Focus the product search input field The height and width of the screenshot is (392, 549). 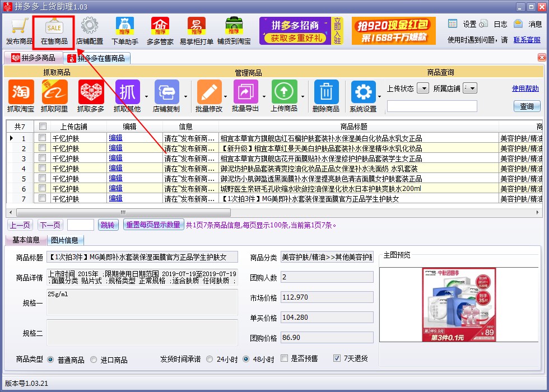(432, 106)
